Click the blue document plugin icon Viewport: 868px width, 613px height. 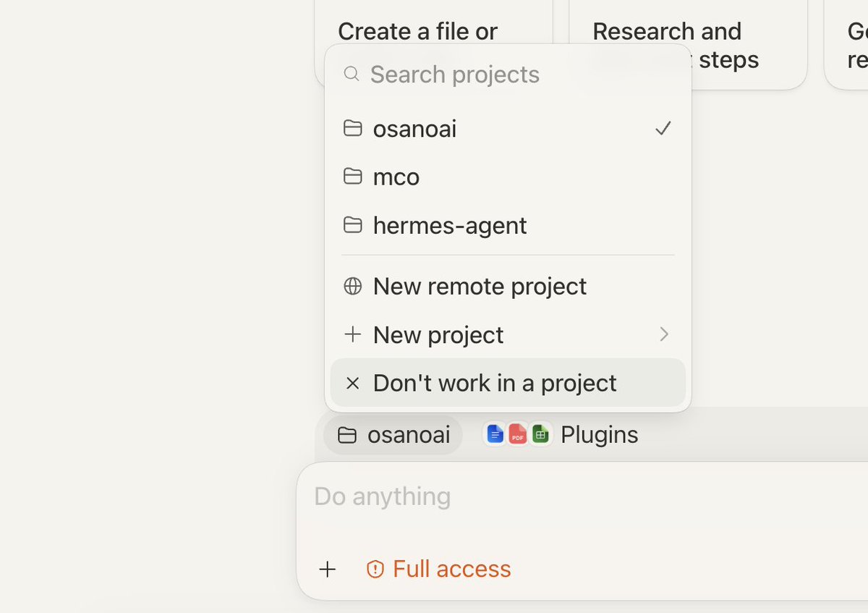click(495, 434)
